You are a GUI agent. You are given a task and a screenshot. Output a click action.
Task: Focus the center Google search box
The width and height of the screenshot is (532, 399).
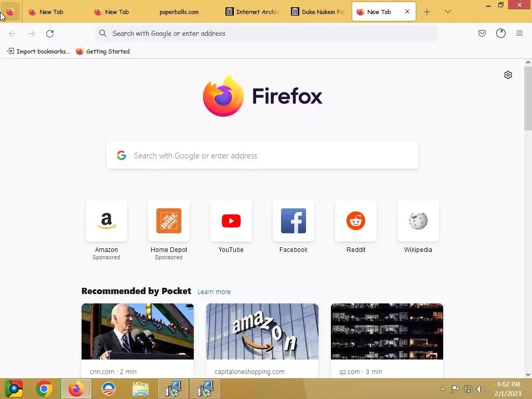(262, 156)
